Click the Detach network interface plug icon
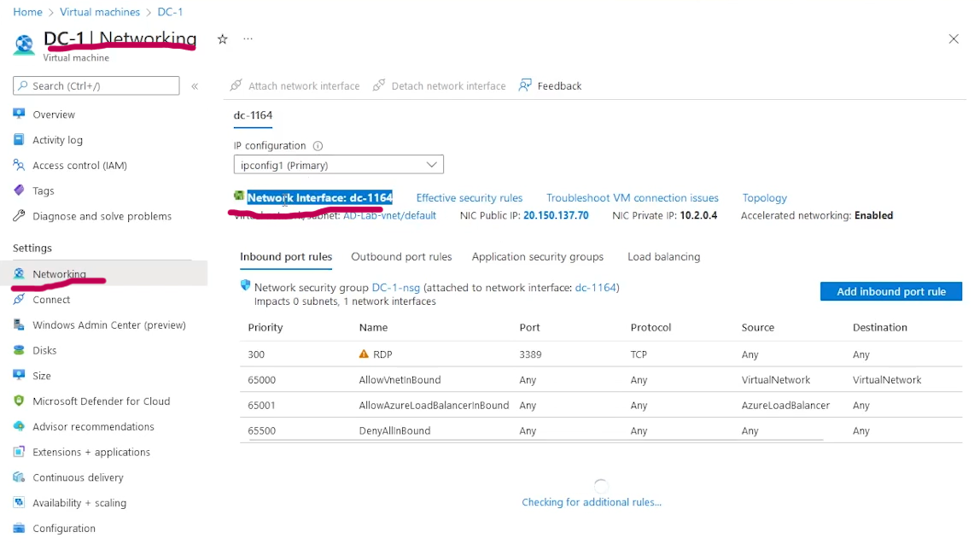This screenshot has height=544, width=980. [x=379, y=85]
